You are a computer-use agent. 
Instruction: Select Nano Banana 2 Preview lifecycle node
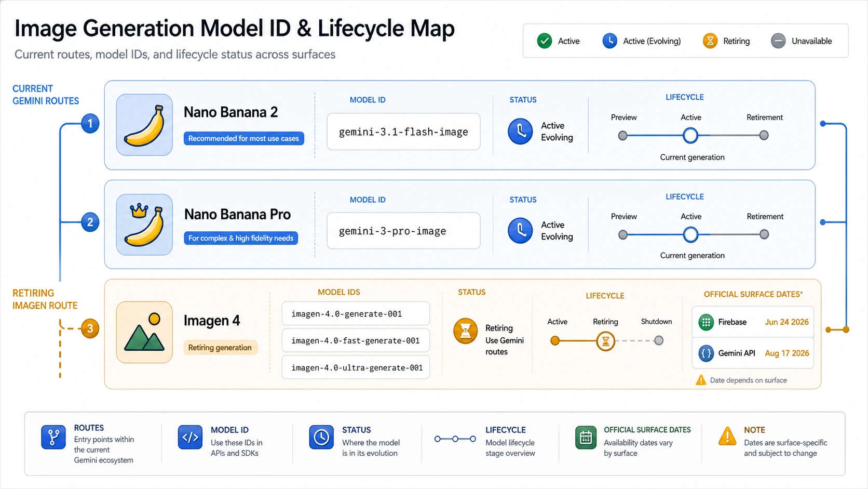point(623,136)
